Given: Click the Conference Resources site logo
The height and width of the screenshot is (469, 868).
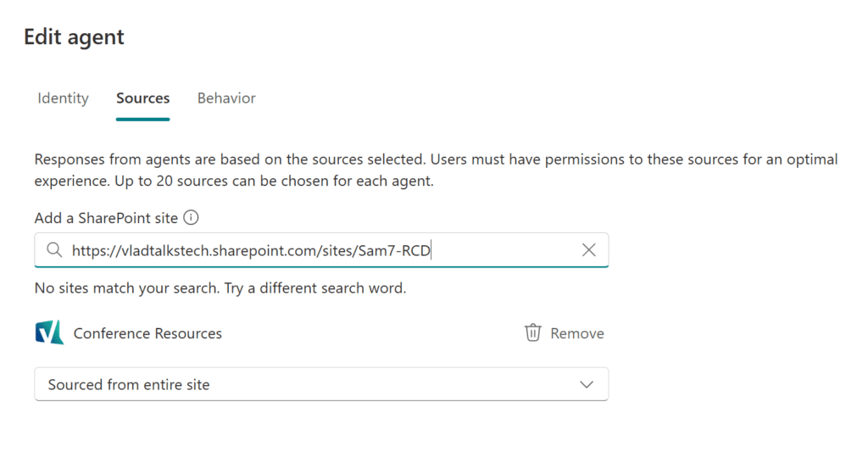Looking at the screenshot, I should [x=50, y=332].
